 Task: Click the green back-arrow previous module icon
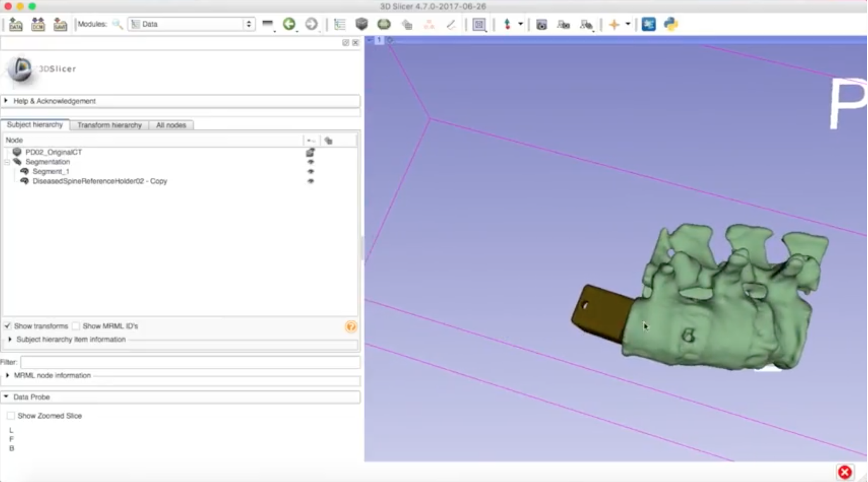(x=289, y=24)
